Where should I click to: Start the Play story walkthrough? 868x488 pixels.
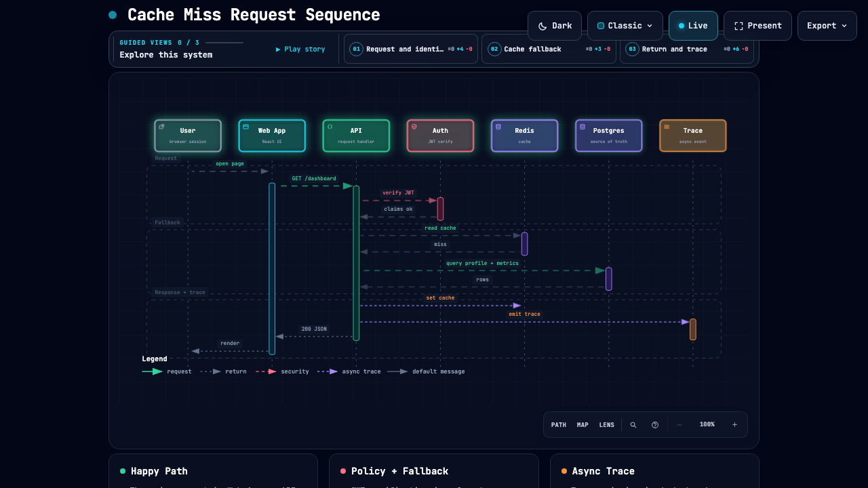(300, 49)
